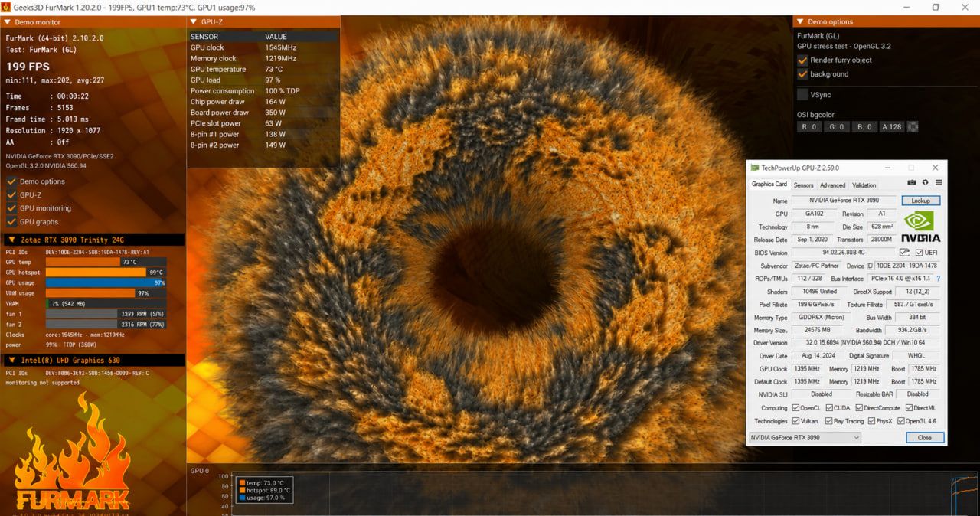Click the BIOS Version field 94.02.26.80.B.4C
Screen dimensions: 980x516
(844, 253)
